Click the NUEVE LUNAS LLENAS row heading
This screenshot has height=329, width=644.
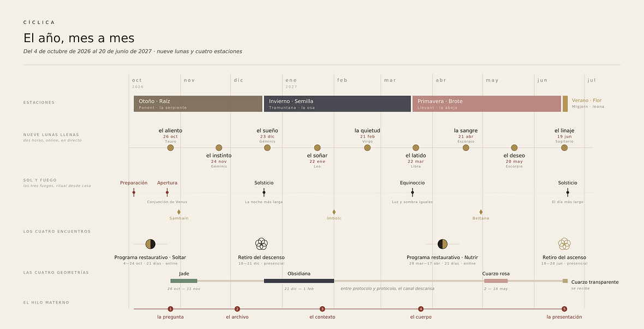51,134
